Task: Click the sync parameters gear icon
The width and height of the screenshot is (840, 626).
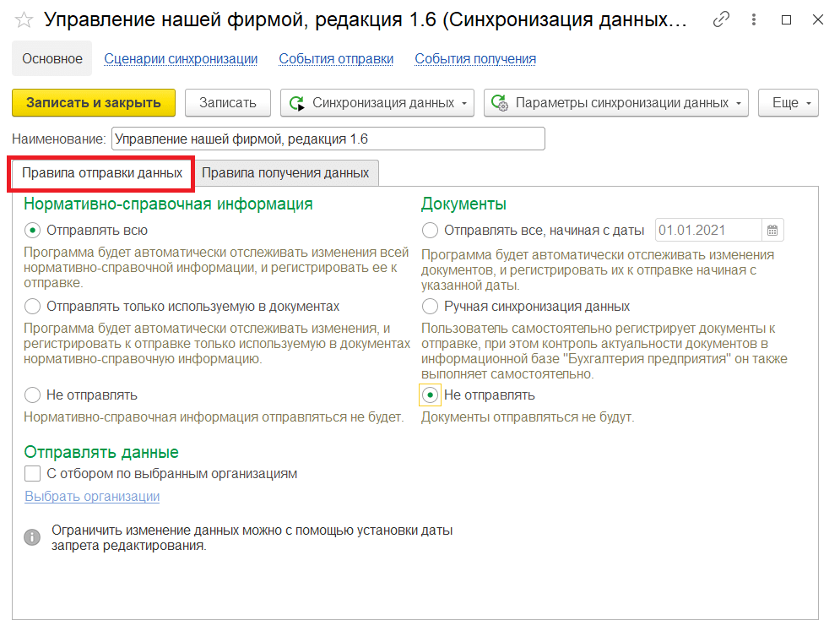Action: 499,103
